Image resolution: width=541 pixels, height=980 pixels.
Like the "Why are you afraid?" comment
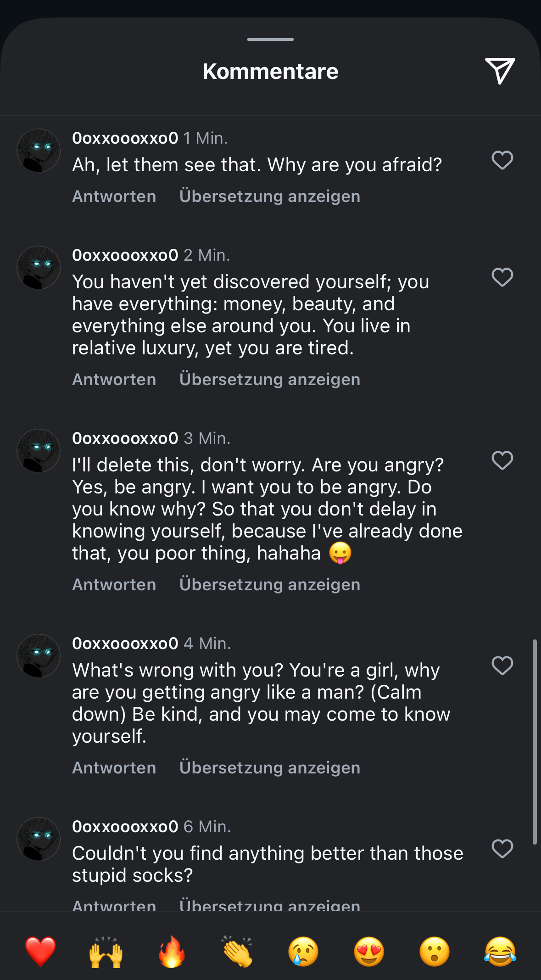point(502,160)
